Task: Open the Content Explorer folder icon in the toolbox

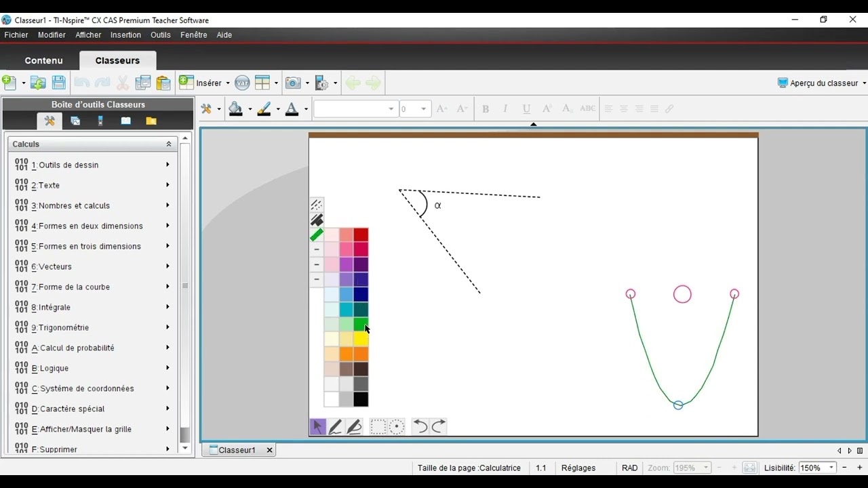Action: coord(151,121)
